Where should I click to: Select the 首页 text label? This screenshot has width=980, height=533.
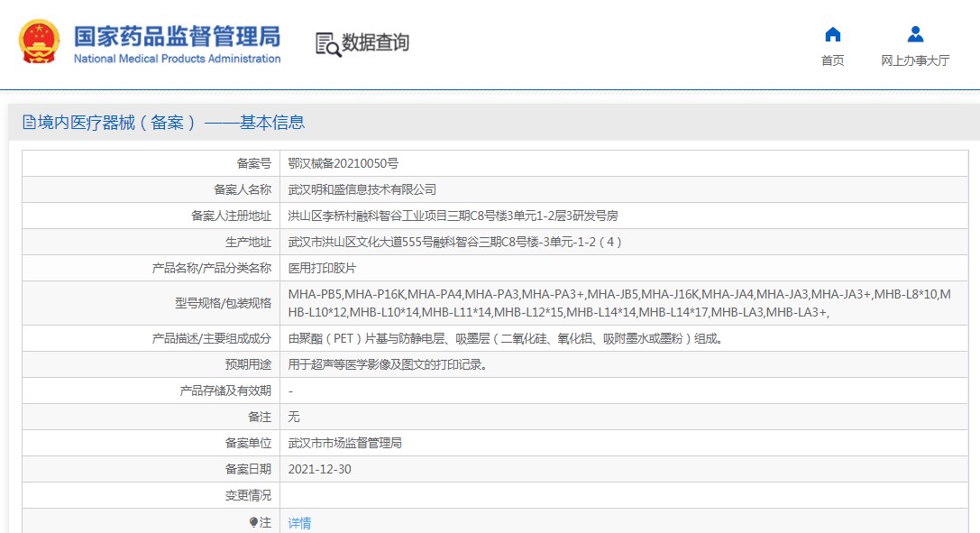[832, 60]
